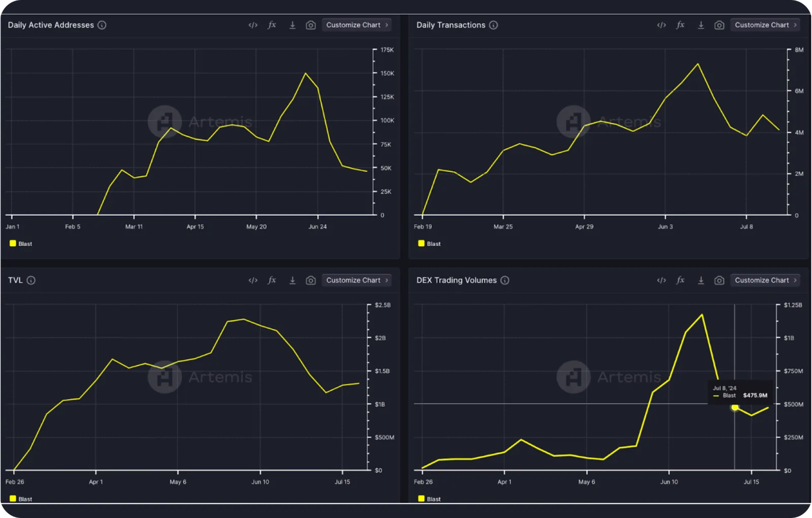Open embed code for Daily Active Addresses

point(253,25)
